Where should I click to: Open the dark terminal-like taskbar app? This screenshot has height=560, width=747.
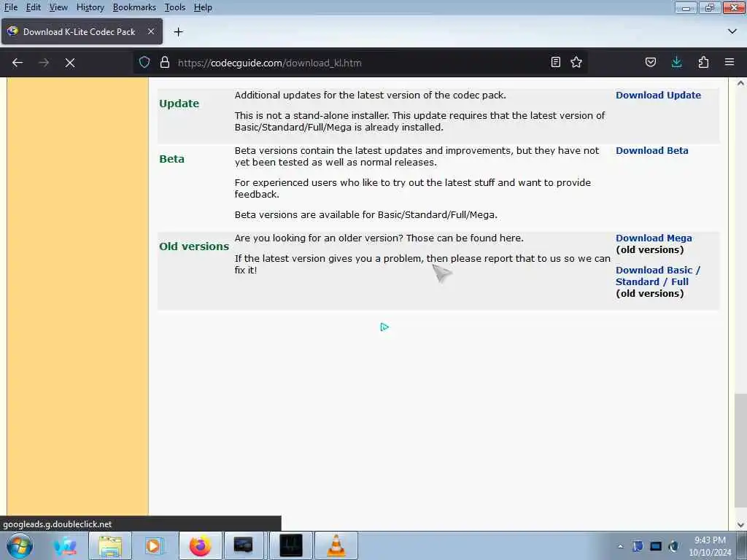pyautogui.click(x=291, y=545)
